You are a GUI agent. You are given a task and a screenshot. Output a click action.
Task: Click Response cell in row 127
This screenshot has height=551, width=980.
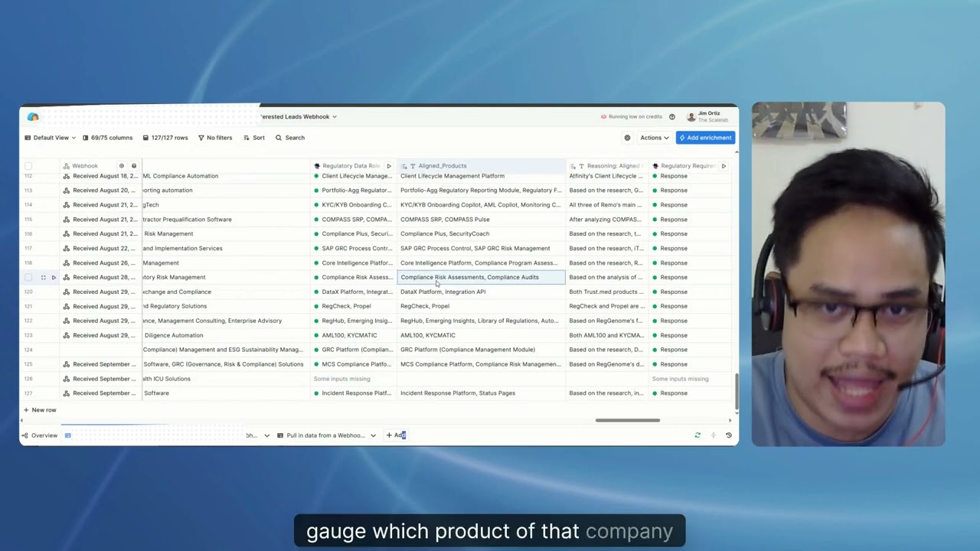click(x=690, y=393)
